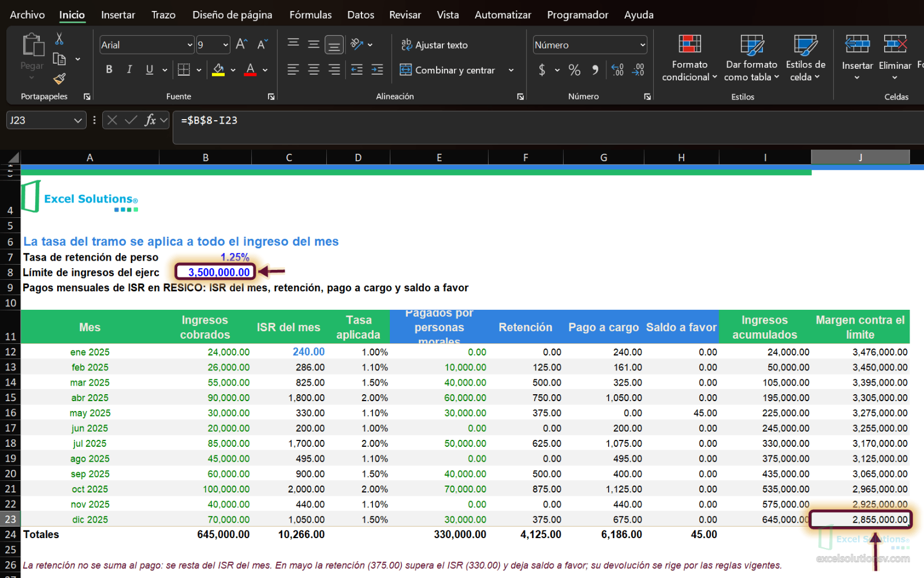Switch to the Diseño de página tab
Image resolution: width=924 pixels, height=578 pixels.
(x=232, y=15)
